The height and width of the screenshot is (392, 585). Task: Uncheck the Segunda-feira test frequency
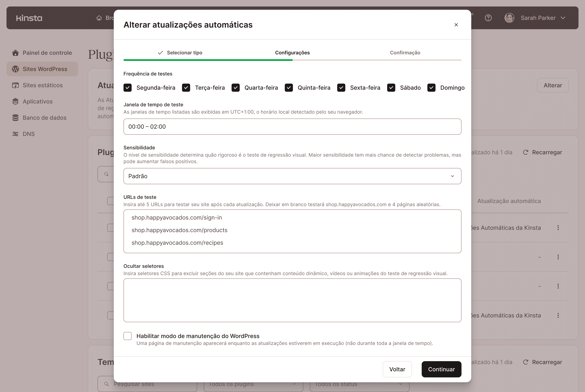[x=128, y=87]
